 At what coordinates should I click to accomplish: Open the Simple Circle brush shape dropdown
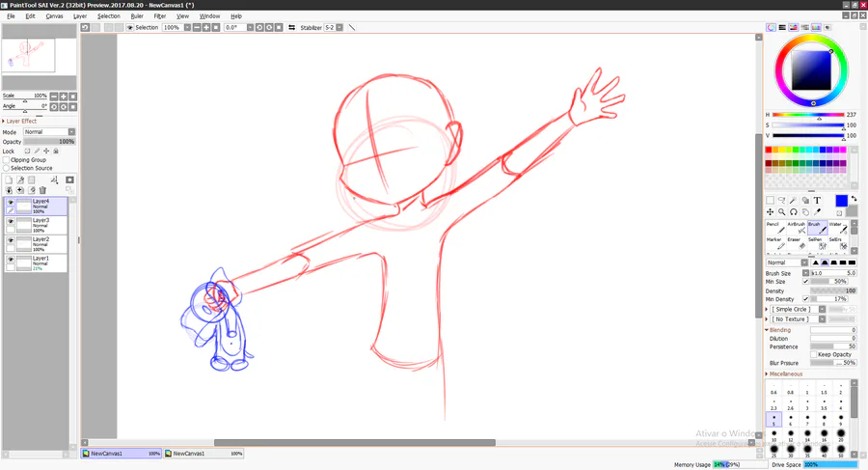point(822,309)
